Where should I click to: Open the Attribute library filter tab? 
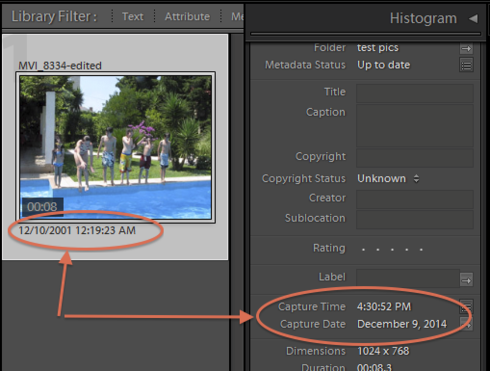pyautogui.click(x=187, y=16)
